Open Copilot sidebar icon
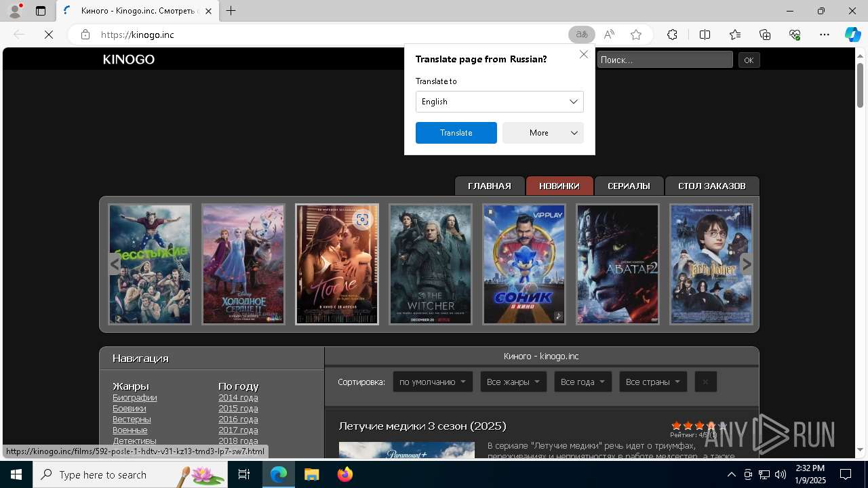Viewport: 868px width, 488px height. (852, 35)
